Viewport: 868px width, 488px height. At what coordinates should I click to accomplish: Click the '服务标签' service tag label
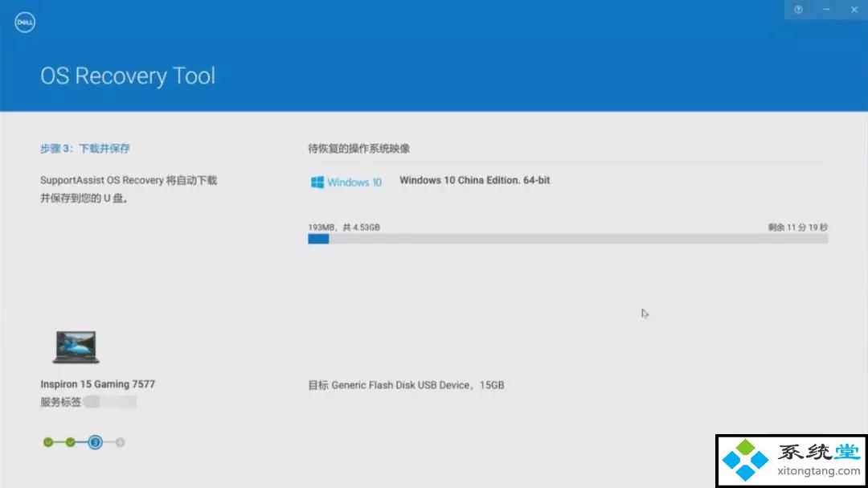point(60,402)
